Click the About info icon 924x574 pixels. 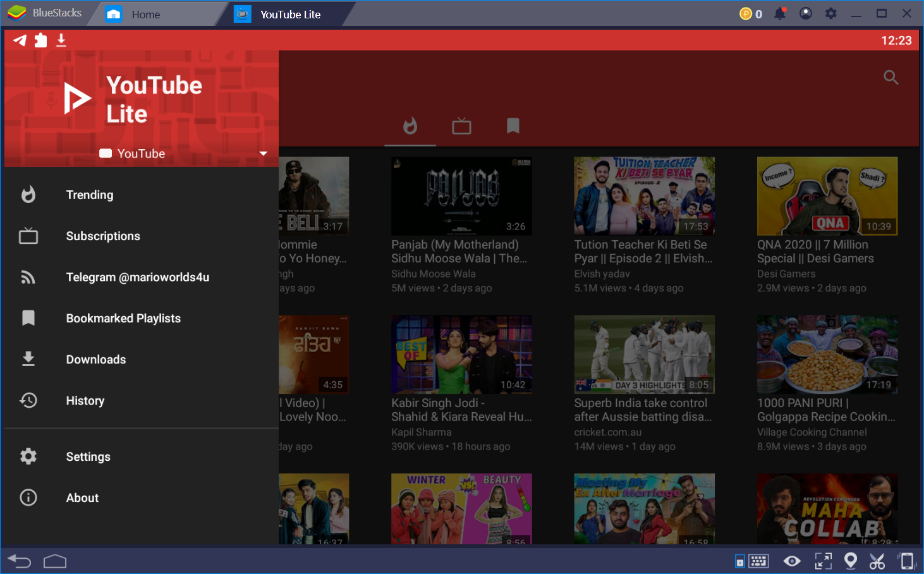28,498
